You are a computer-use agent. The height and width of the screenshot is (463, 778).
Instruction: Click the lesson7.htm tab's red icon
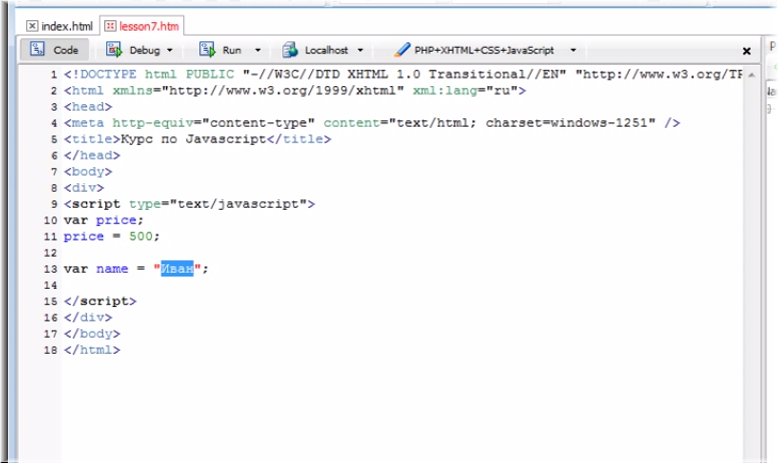click(x=110, y=26)
